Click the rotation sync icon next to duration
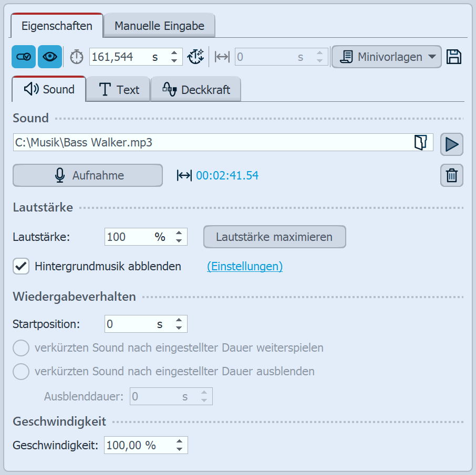 tap(195, 56)
